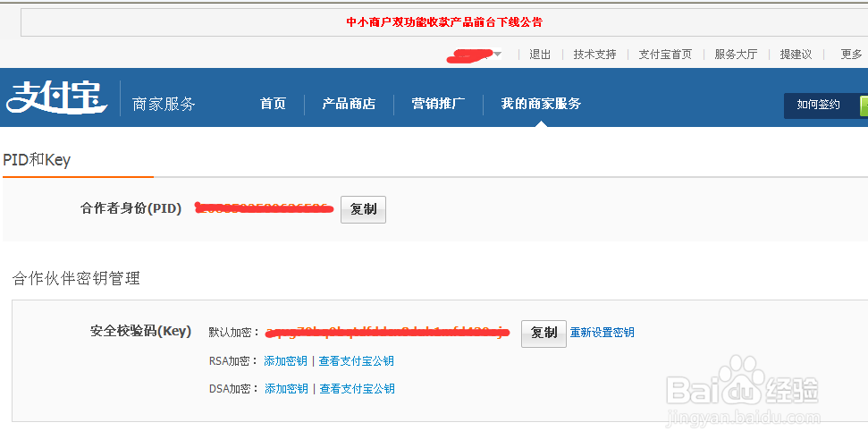Click DSA加密 查看支付宝公钥 link
868x448 pixels.
[357, 389]
